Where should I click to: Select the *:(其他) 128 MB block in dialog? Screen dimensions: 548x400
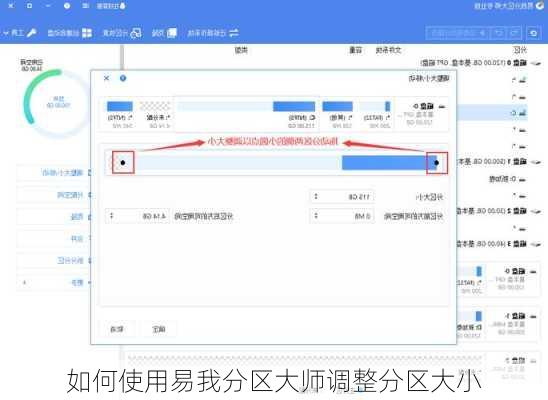(338, 114)
